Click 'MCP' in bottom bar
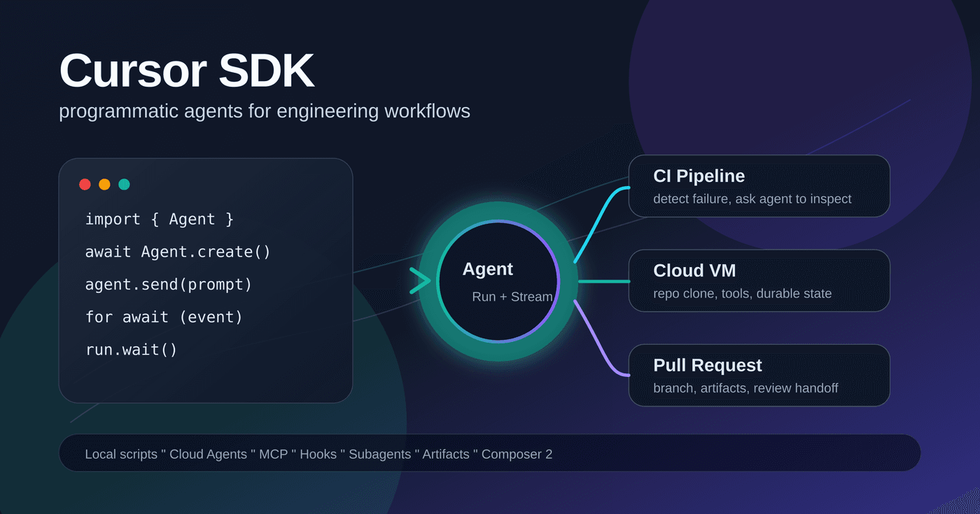This screenshot has height=514, width=980. pyautogui.click(x=274, y=455)
